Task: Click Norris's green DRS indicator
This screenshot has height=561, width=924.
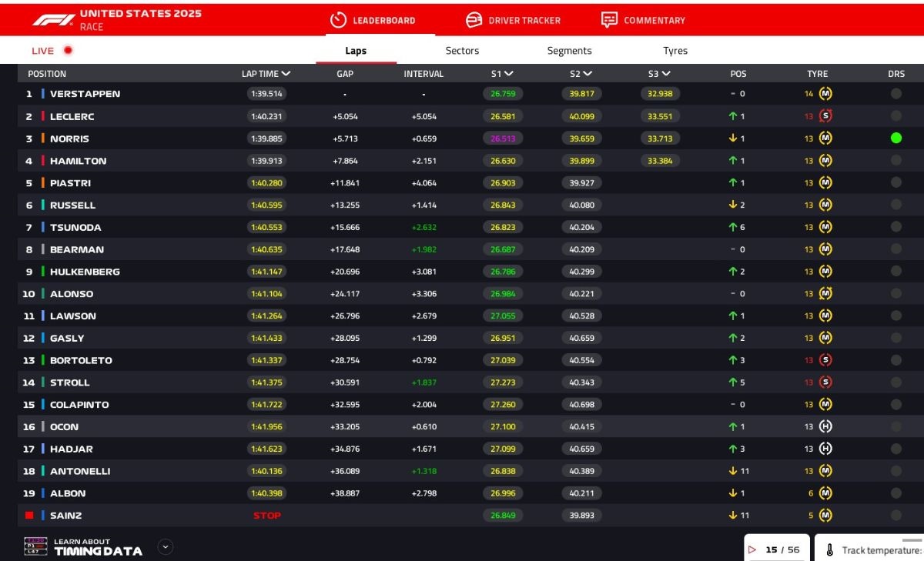Action: (x=896, y=139)
